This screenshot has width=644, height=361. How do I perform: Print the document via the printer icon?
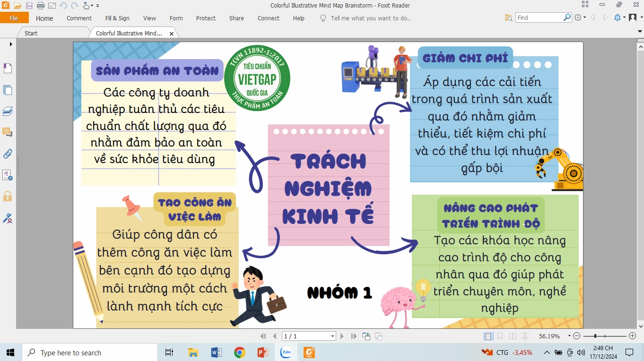pyautogui.click(x=40, y=6)
